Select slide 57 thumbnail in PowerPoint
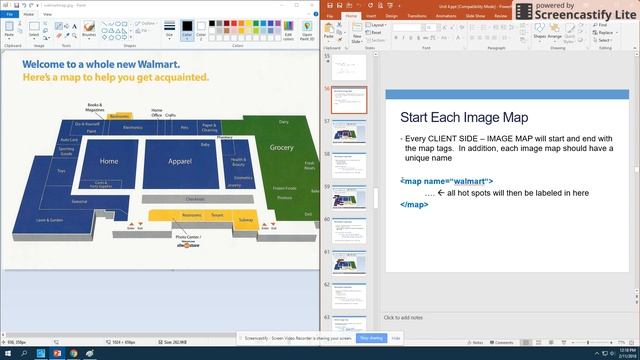Viewport: 640px width, 360px height. 349,132
